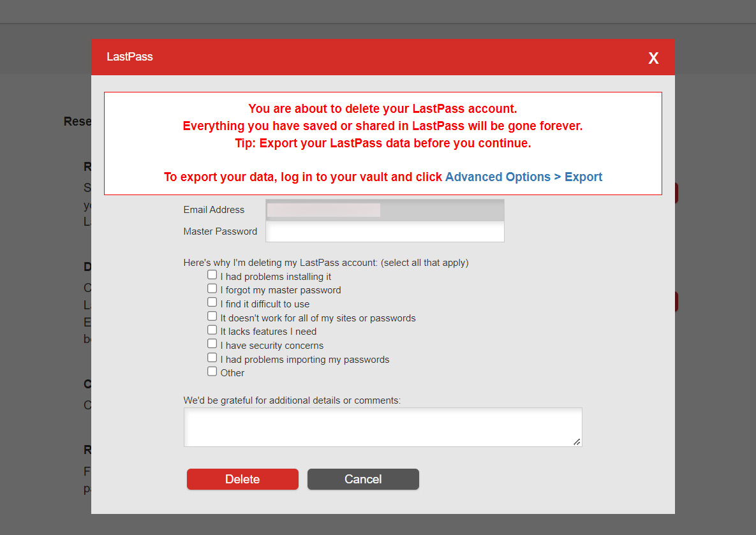Click the 'Tip: Export your LastPass data' line
This screenshot has height=535, width=756.
383,143
